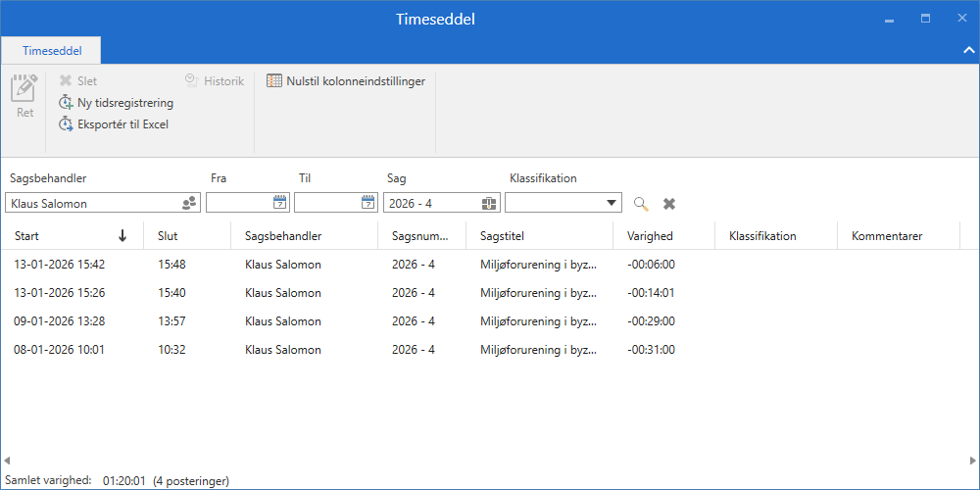This screenshot has width=980, height=490.
Task: Click the Varighed column header
Action: 650,236
